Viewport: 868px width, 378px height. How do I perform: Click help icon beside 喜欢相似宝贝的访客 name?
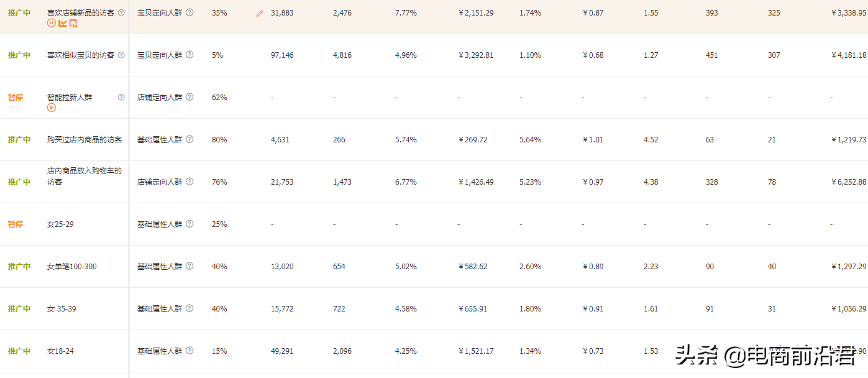(121, 55)
